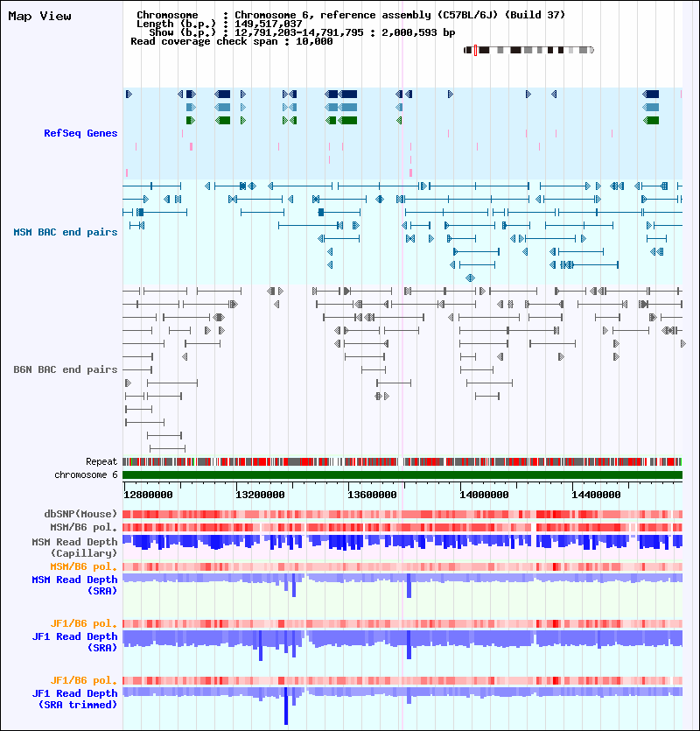Open the JF1 Read Depth (SRA) label

pos(74,642)
